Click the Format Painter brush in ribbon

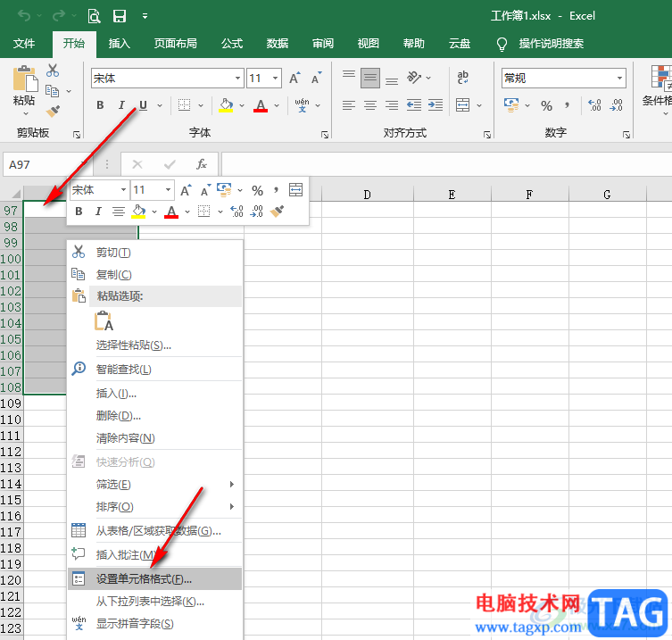click(x=53, y=111)
